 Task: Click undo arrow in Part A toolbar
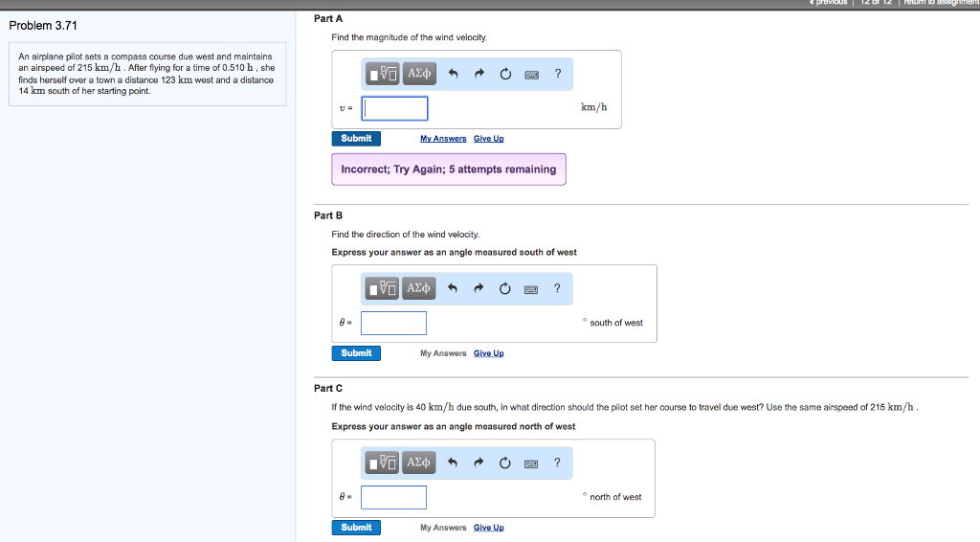pos(454,74)
